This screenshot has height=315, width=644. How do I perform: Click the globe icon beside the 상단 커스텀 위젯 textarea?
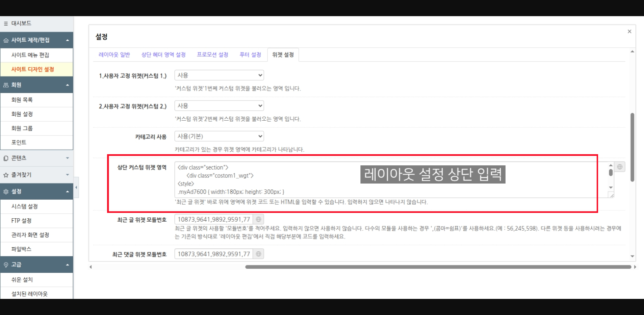[620, 166]
